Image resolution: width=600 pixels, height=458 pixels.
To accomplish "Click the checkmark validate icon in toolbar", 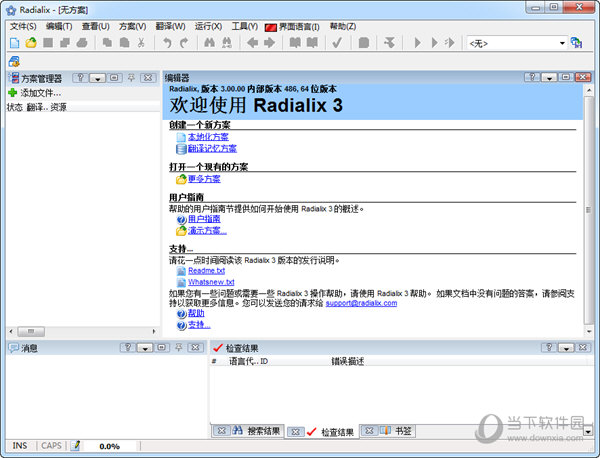I will (x=337, y=42).
